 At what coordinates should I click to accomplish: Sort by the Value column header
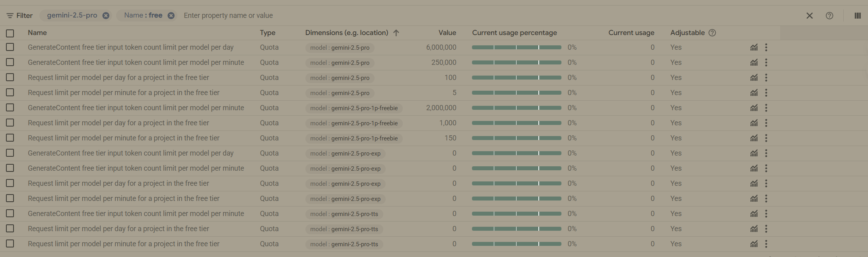(x=447, y=33)
